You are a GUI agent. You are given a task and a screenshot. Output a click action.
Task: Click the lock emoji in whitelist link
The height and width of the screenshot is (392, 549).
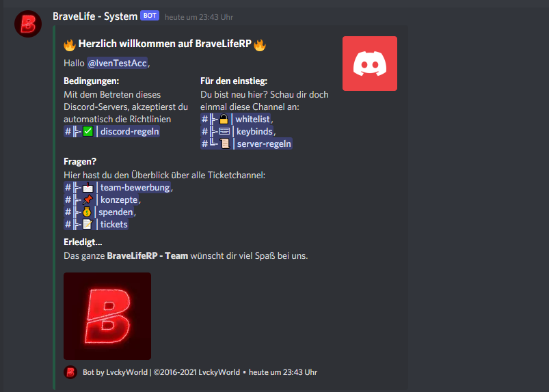(224, 120)
